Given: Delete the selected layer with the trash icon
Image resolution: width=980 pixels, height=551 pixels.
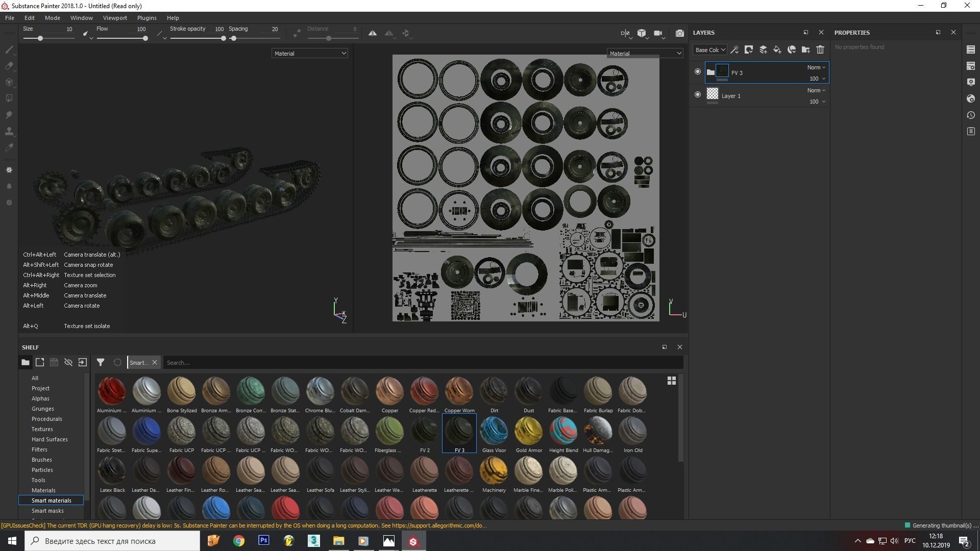Looking at the screenshot, I should pyautogui.click(x=820, y=49).
